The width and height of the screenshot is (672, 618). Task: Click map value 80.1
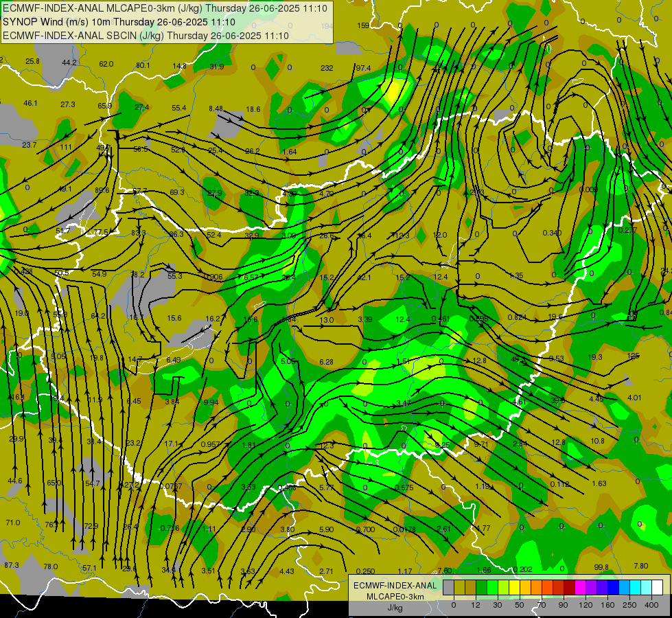click(x=143, y=65)
